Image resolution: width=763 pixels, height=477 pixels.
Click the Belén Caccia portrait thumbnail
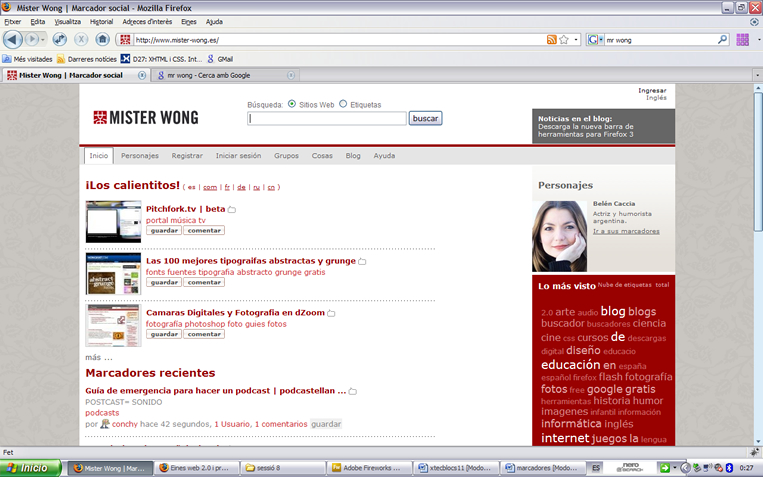click(x=559, y=236)
